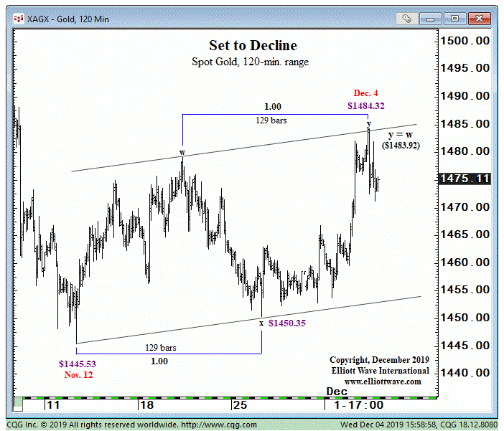Click the $1445.53 Nov. 12 low label
This screenshot has height=431, width=504.
(x=78, y=364)
